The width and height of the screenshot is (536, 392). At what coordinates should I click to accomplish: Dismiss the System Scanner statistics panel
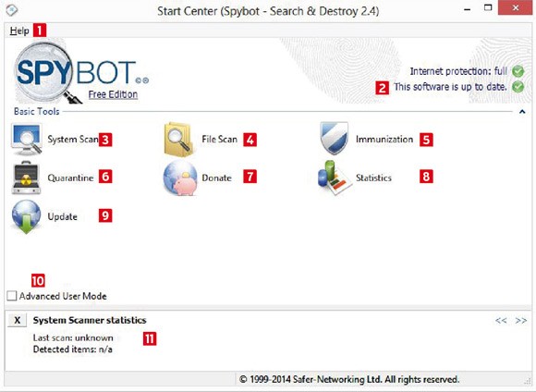tap(17, 320)
